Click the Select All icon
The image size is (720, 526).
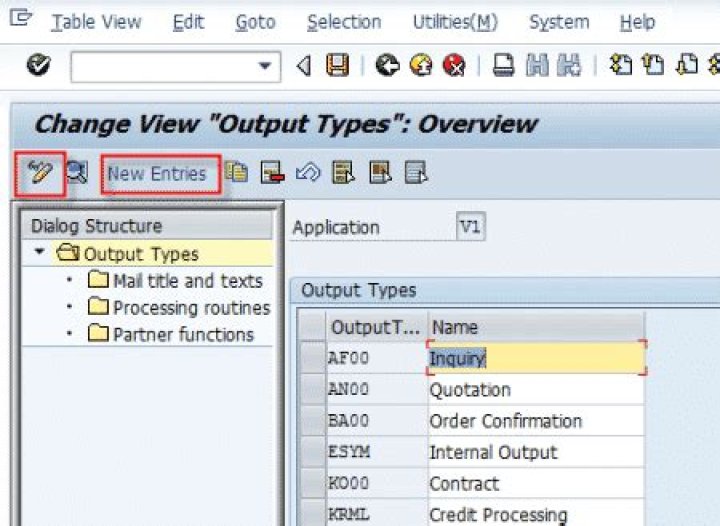(x=344, y=173)
